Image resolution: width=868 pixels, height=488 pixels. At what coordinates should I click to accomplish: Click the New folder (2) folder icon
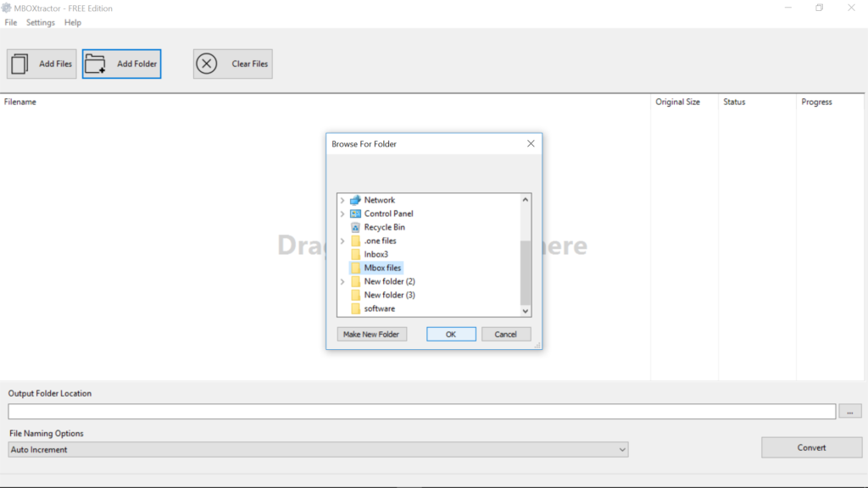tap(355, 281)
